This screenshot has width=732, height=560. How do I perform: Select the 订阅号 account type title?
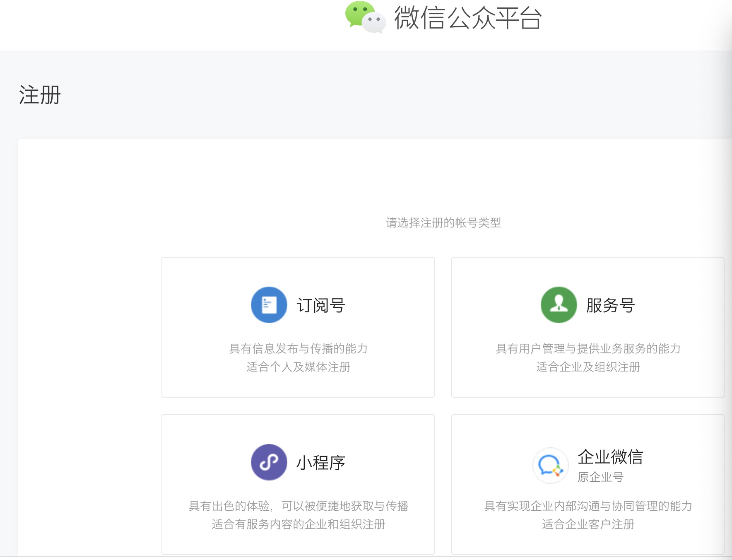click(321, 306)
